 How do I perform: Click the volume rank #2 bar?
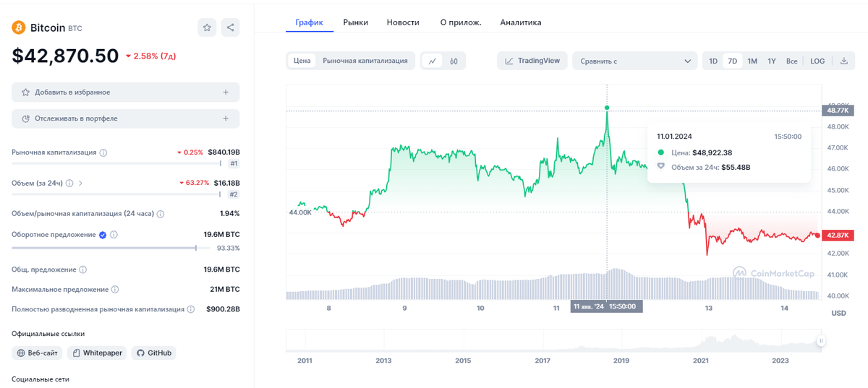click(x=116, y=194)
